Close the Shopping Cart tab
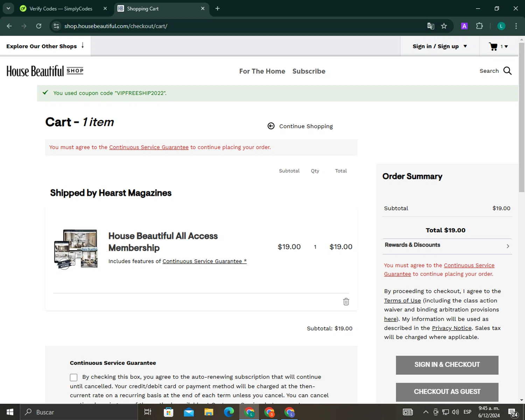The height and width of the screenshot is (420, 525). pos(203,8)
